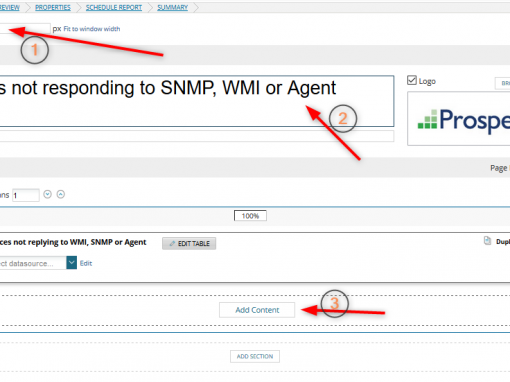Click the Add Section button
This screenshot has height=382, width=510.
coord(255,356)
